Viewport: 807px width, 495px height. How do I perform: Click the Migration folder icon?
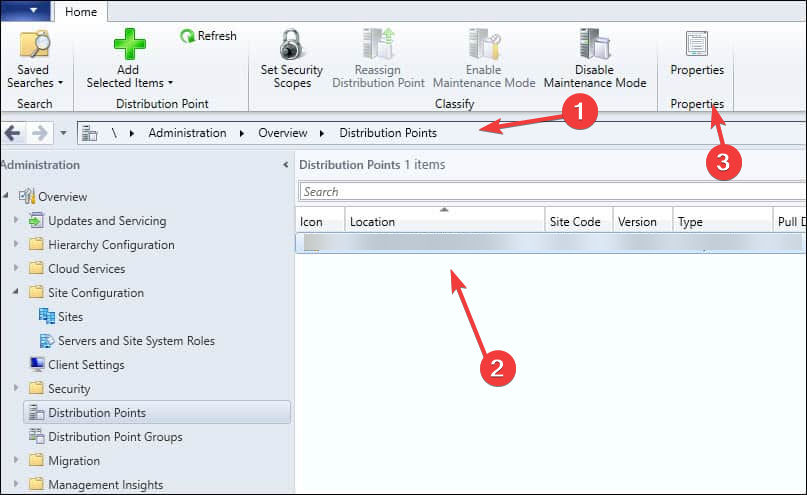point(37,461)
